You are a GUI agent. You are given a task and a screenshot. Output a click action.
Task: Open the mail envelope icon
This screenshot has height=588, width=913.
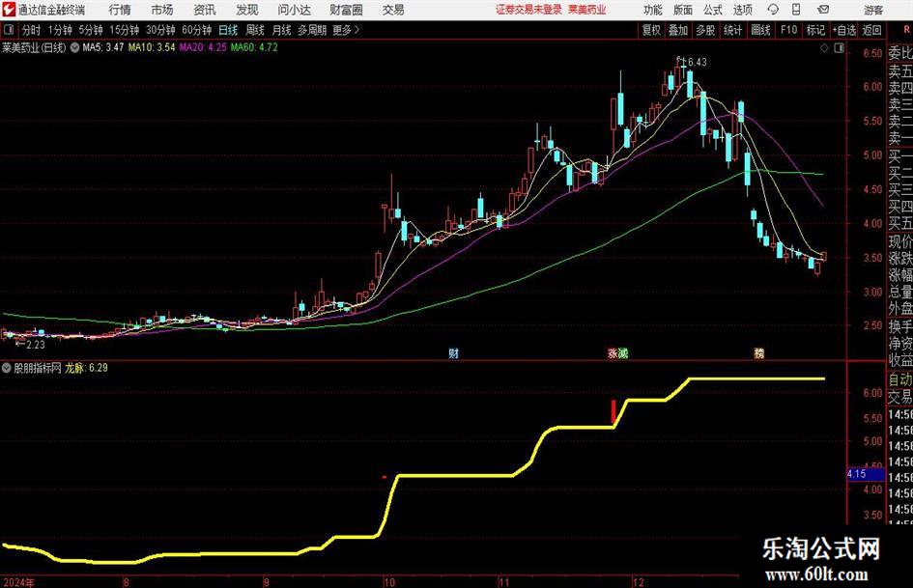pos(823,10)
